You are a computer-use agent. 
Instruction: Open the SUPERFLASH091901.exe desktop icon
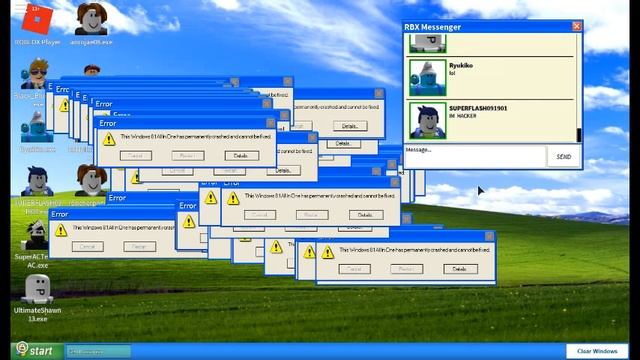tap(37, 181)
